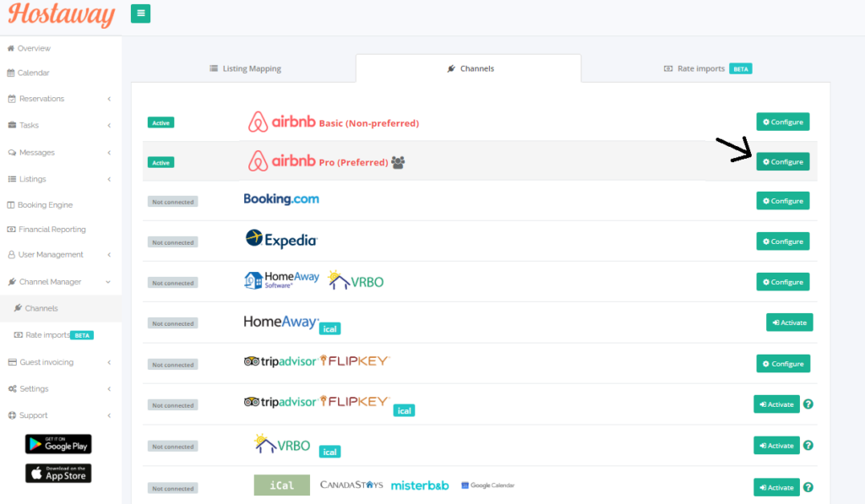This screenshot has width=865, height=504.
Task: Open Financial Reporting in sidebar
Action: (46, 230)
